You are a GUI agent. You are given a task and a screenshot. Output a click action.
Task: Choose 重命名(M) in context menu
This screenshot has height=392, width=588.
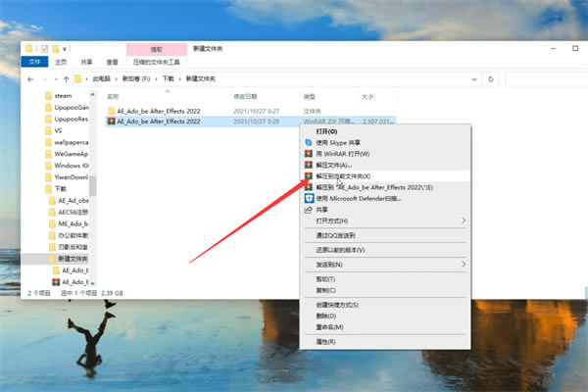tap(385, 327)
